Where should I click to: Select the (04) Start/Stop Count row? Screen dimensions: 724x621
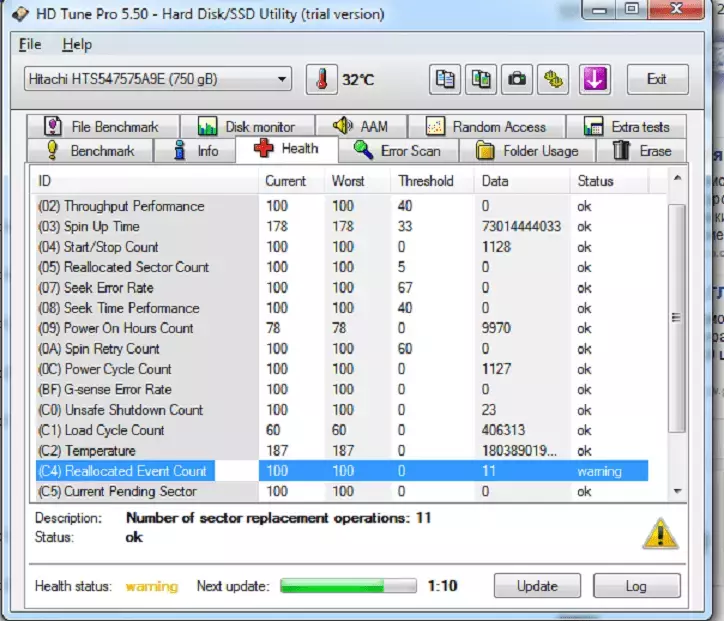pos(342,247)
